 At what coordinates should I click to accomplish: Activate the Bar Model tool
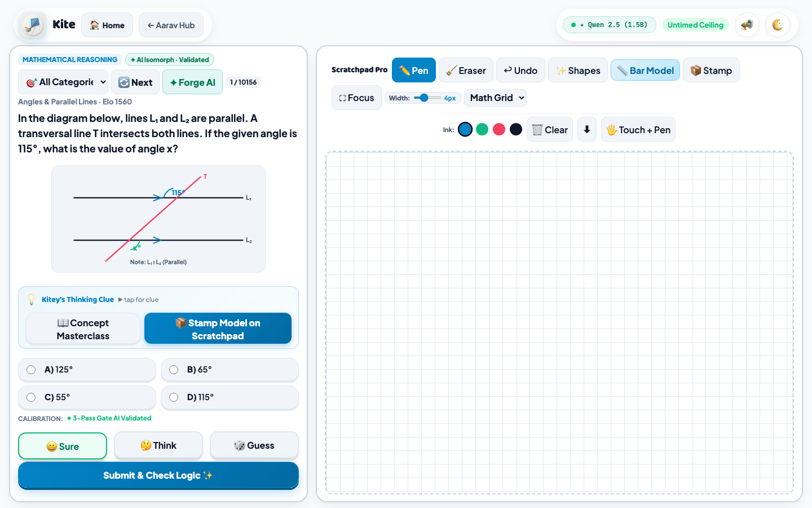point(645,71)
